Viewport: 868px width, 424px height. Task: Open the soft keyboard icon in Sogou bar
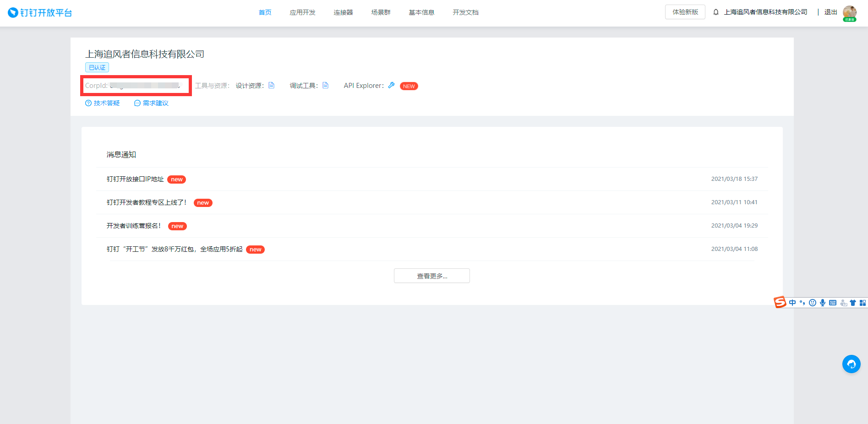[833, 303]
